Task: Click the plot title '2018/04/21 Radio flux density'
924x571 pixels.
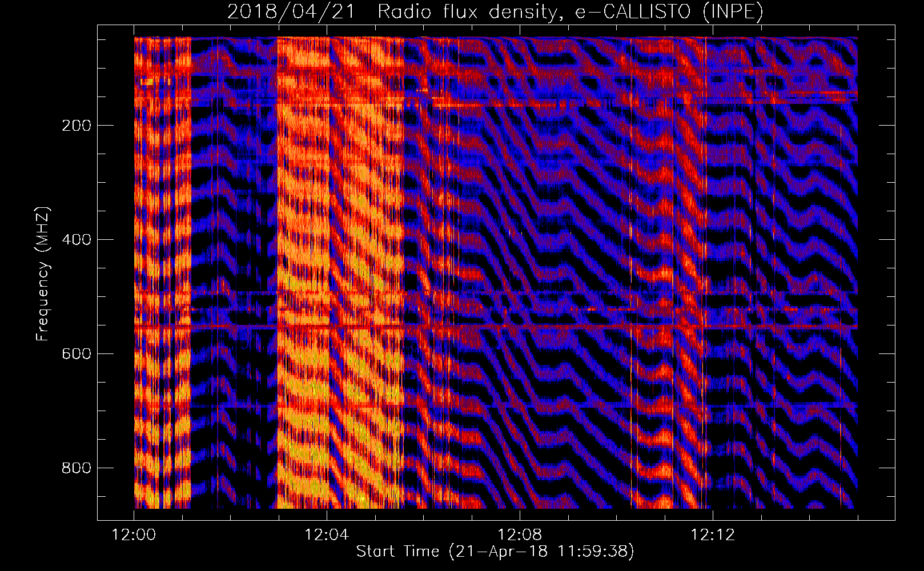Action: click(x=495, y=11)
